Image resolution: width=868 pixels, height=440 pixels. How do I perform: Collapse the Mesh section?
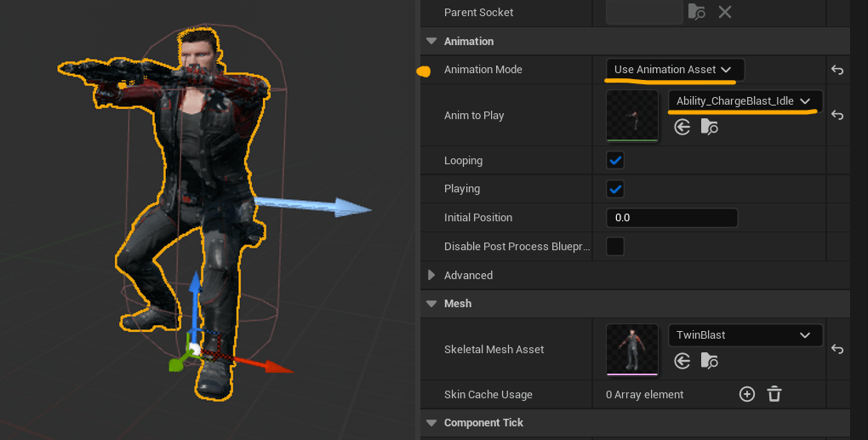(x=431, y=303)
